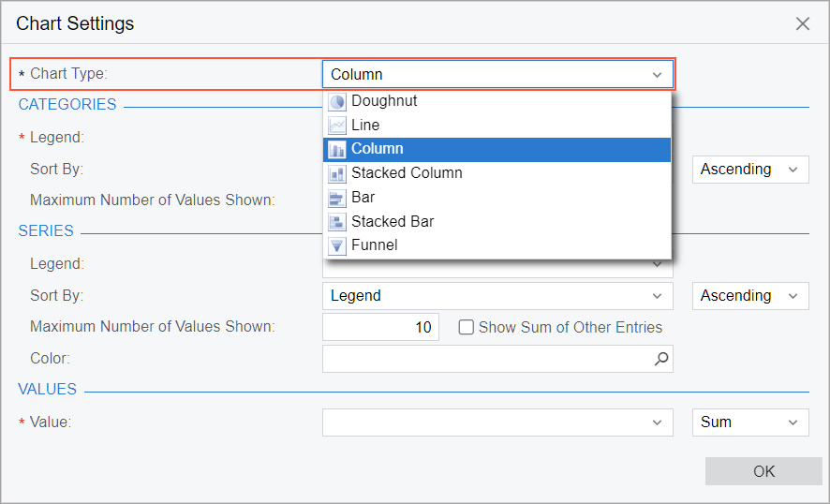Open the Series Ascending sort order dropdown
This screenshot has height=504, width=830.
[750, 296]
